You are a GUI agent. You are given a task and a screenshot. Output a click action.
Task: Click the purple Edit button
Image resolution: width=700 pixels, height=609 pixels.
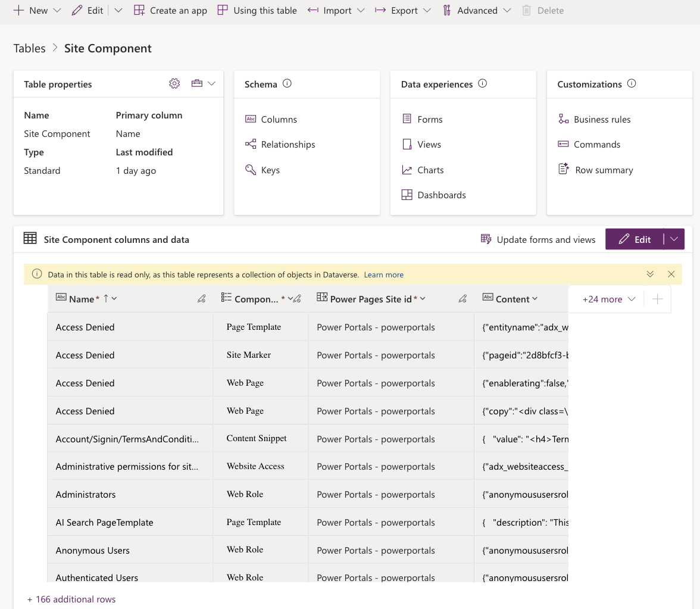pos(635,239)
